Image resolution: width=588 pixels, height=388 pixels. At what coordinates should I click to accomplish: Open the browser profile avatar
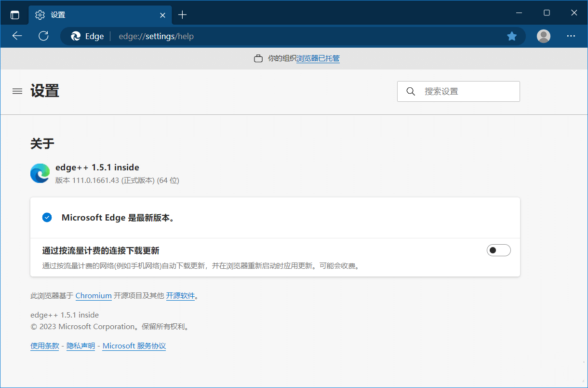click(x=543, y=36)
